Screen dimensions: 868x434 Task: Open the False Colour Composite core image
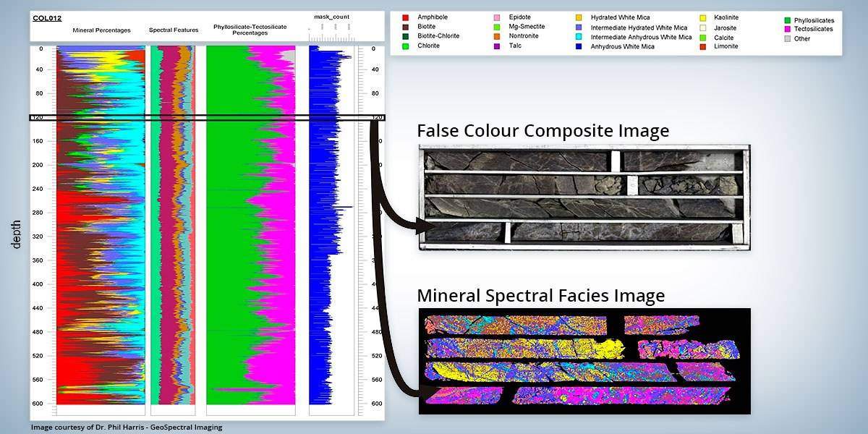[x=584, y=197]
